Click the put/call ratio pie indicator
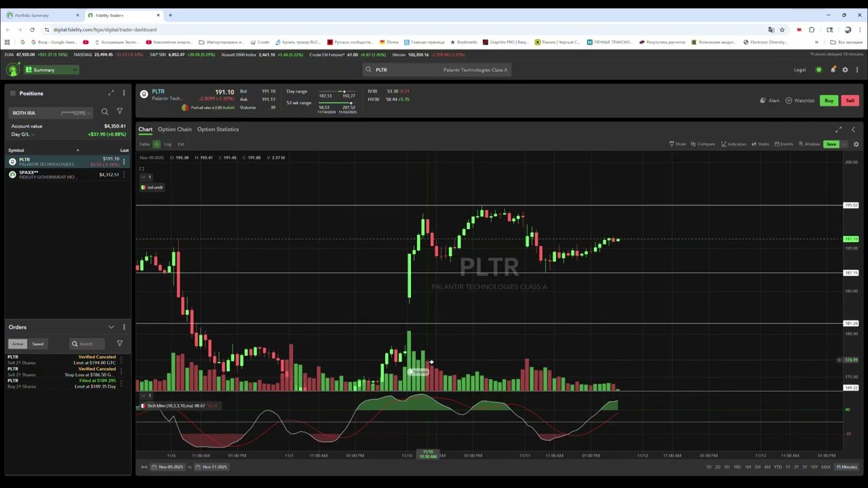Image resolution: width=868 pixels, height=488 pixels. tap(185, 108)
